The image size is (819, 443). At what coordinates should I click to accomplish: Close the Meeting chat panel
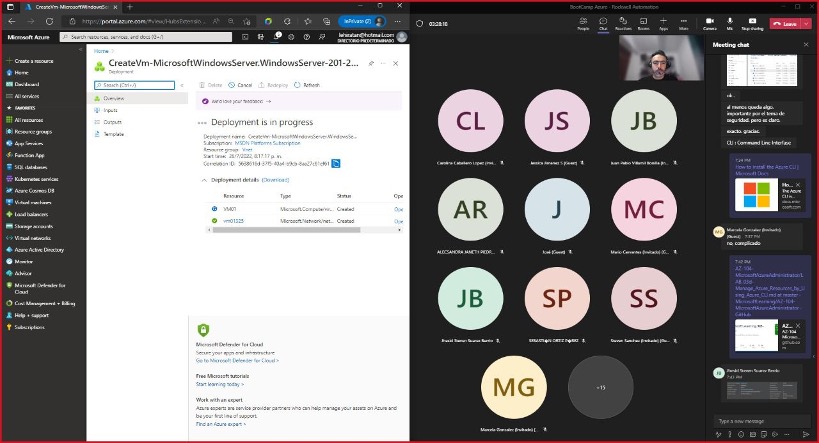[806, 45]
